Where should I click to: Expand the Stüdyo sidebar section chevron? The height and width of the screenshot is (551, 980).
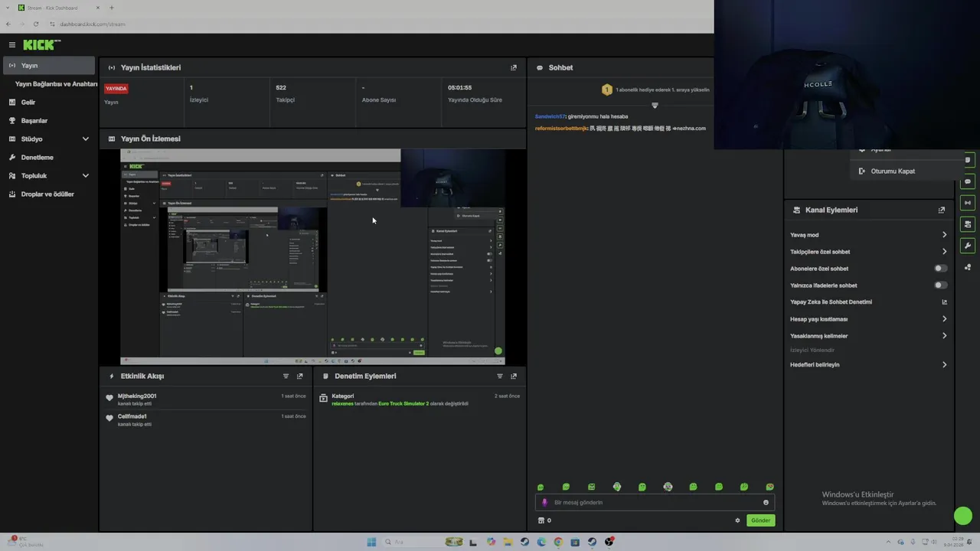pyautogui.click(x=85, y=139)
